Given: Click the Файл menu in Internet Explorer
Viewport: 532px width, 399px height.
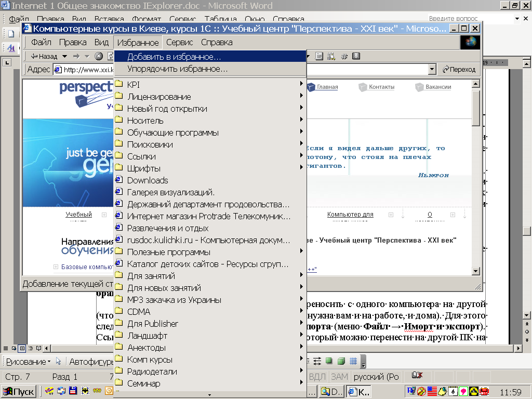Looking at the screenshot, I should point(41,43).
